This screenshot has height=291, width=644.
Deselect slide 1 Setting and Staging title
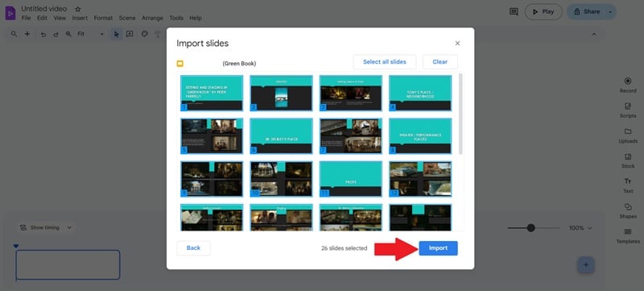click(212, 93)
